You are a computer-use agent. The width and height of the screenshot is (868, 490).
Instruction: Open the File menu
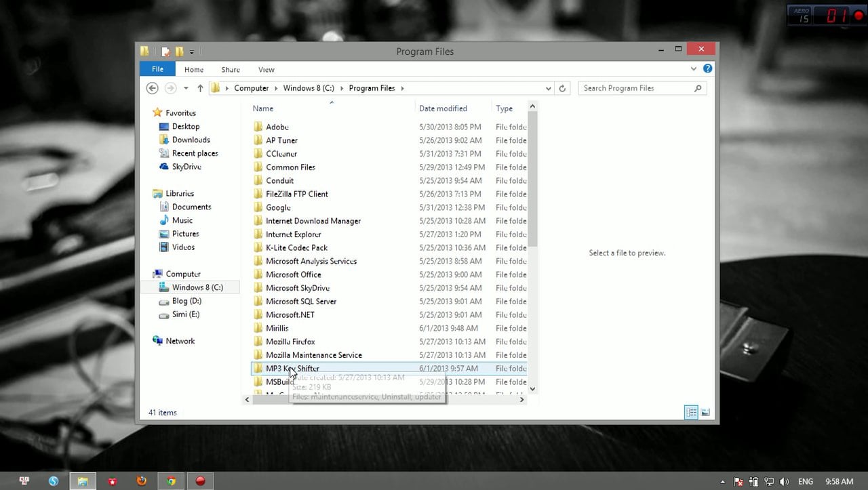(x=157, y=69)
